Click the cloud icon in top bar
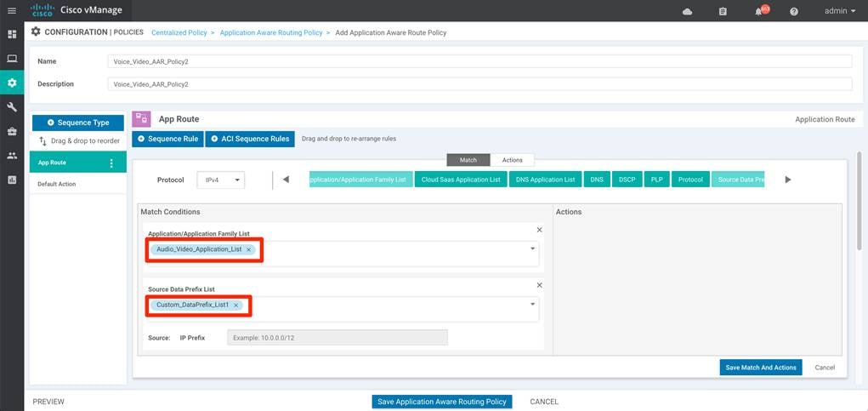This screenshot has width=868, height=411. coord(688,11)
